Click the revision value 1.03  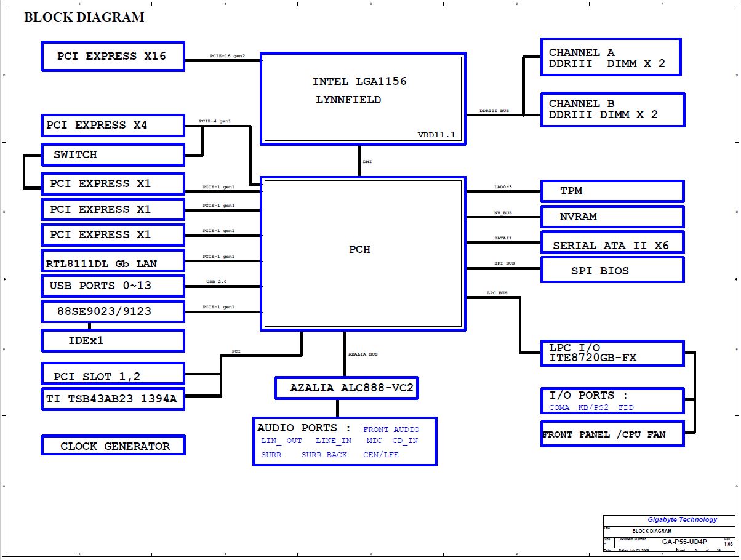[729, 544]
